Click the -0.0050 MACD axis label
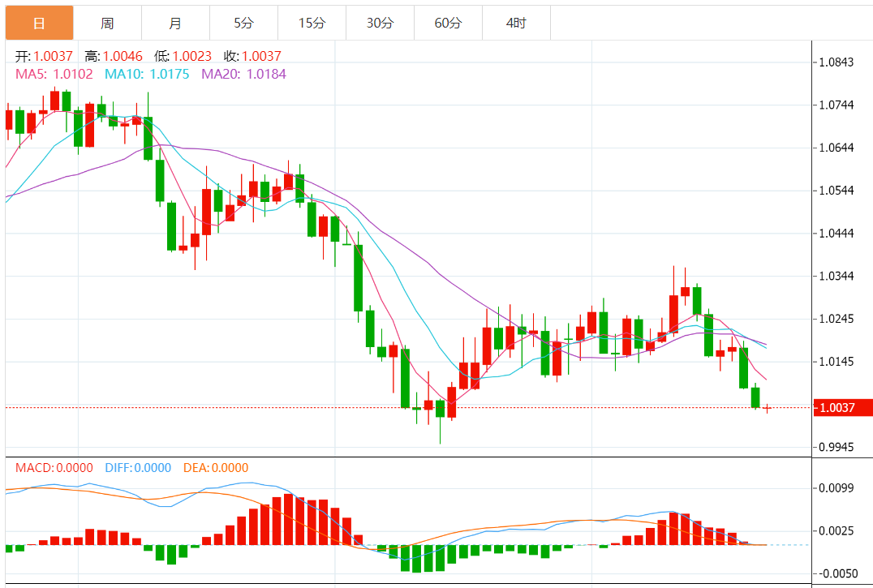 tap(836, 573)
